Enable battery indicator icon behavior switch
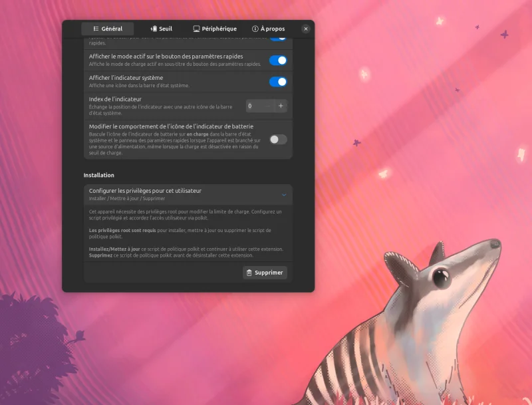 [x=278, y=140]
